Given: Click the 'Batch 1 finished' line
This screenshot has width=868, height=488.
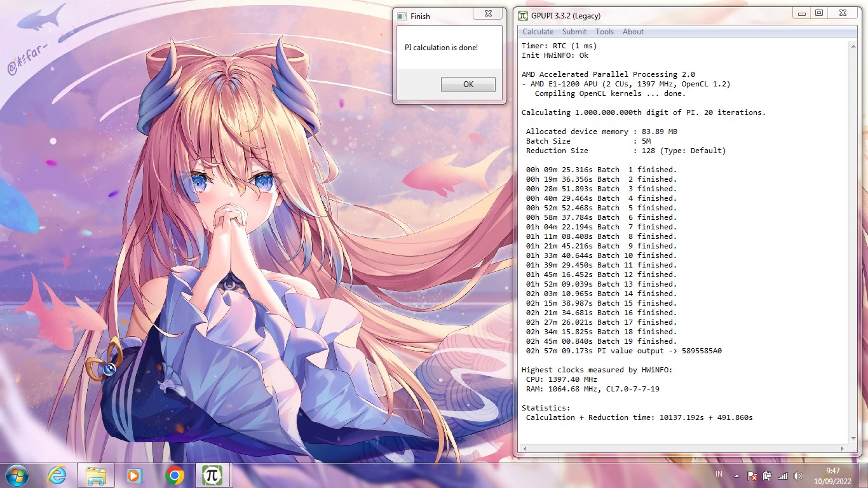Looking at the screenshot, I should 601,170.
